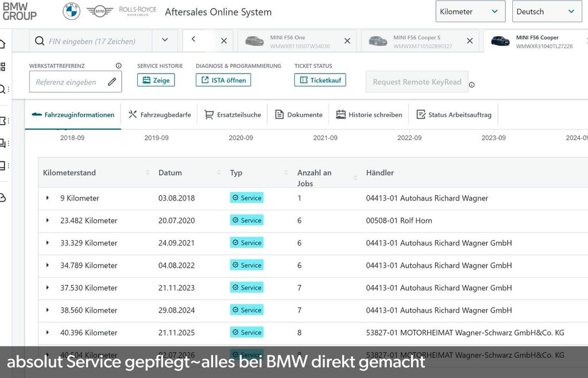Click the search magnifier in FIN field

40,41
